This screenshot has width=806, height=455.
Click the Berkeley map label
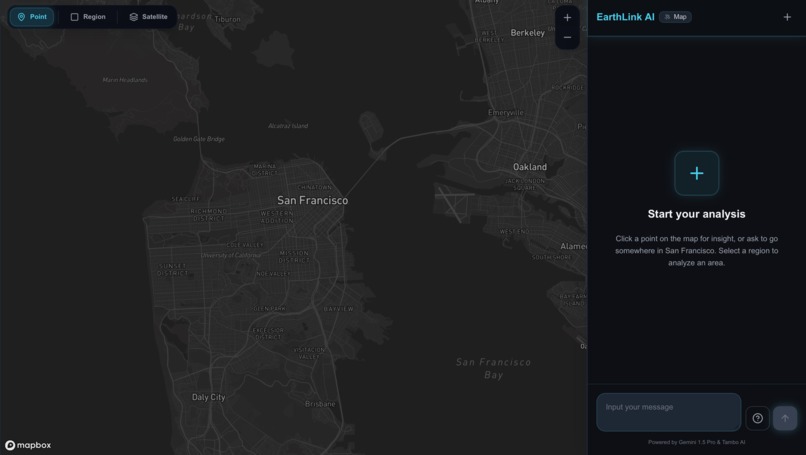pyautogui.click(x=527, y=32)
